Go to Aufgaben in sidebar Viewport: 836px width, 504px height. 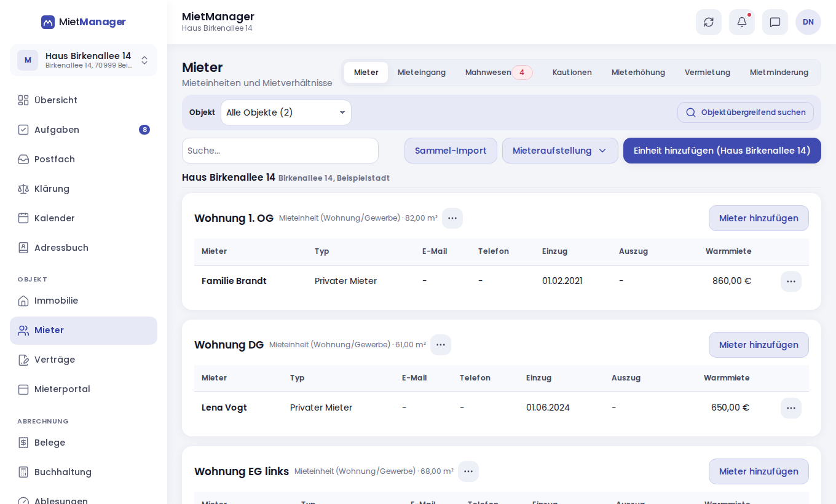[x=84, y=130]
